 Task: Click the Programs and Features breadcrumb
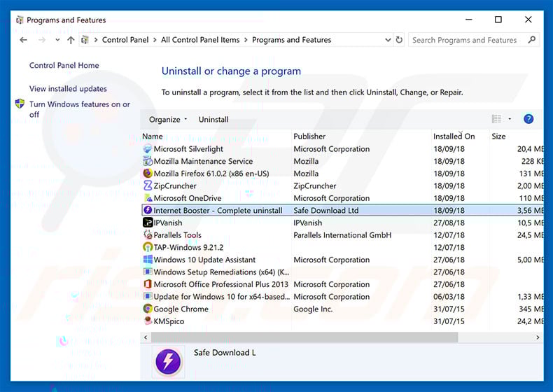click(x=292, y=40)
